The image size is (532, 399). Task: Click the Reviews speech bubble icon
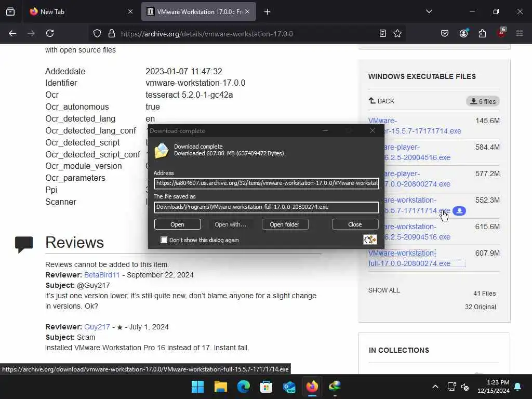(24, 244)
